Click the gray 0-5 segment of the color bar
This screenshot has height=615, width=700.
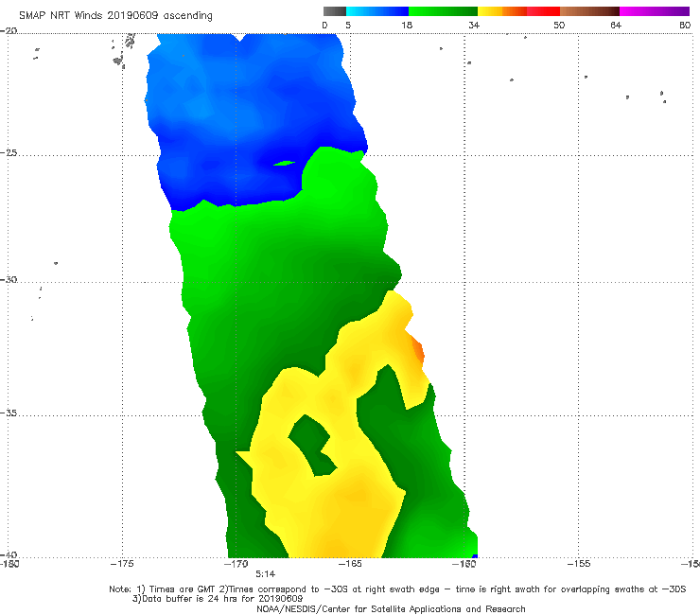point(334,11)
